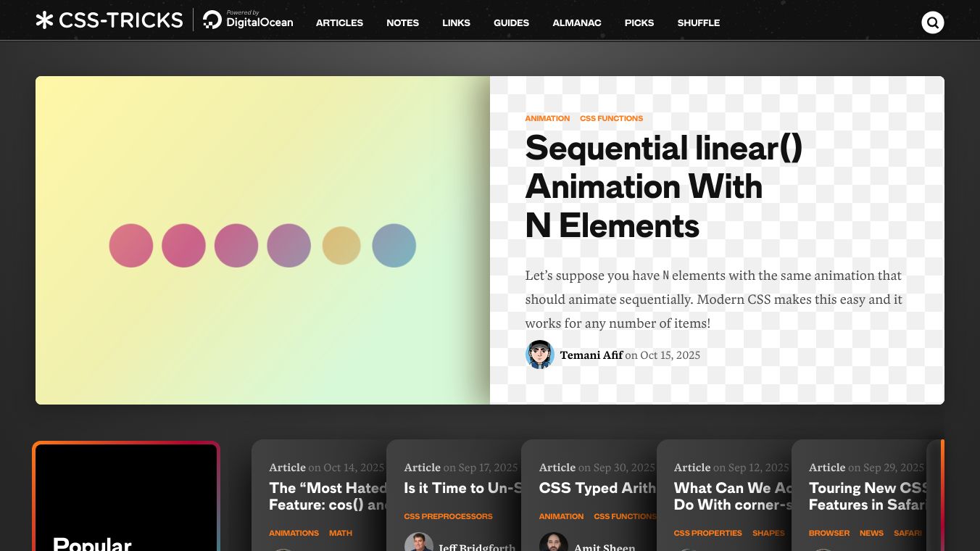Image resolution: width=980 pixels, height=551 pixels.
Task: Open the Sequential linear() Animation article title
Action: [664, 187]
